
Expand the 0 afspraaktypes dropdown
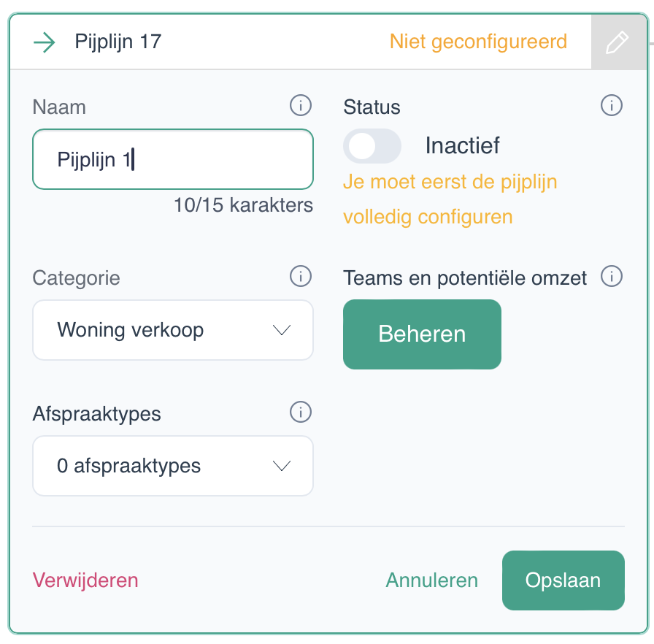(x=173, y=466)
